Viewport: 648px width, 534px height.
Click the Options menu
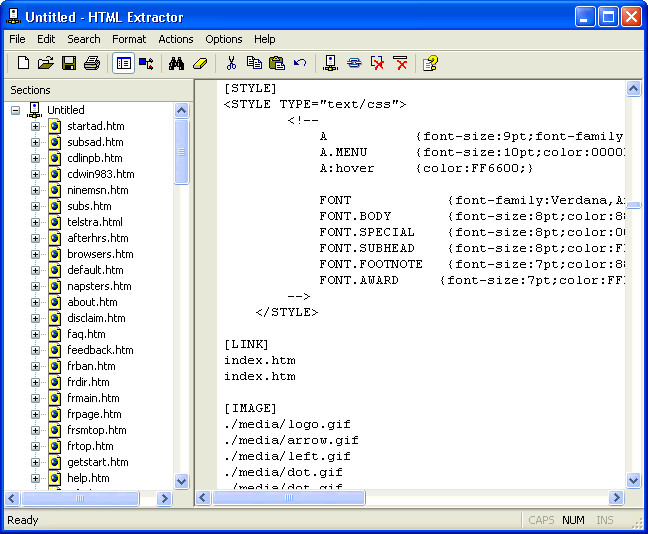point(224,39)
